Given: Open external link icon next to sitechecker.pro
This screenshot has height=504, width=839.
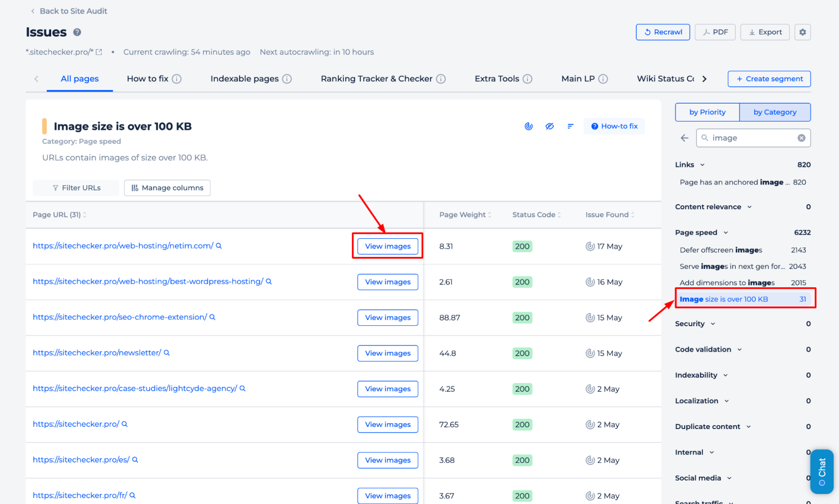Looking at the screenshot, I should tap(99, 52).
